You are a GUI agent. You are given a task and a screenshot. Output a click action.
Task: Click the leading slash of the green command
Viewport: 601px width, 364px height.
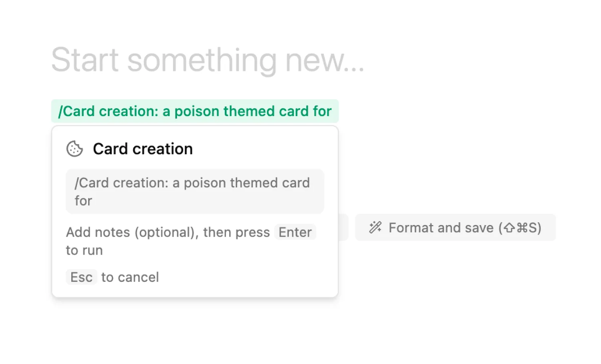point(61,111)
